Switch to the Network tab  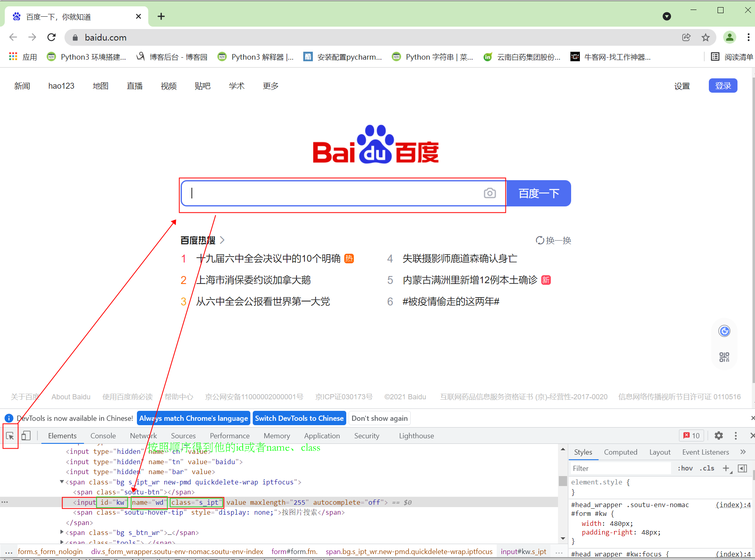point(143,436)
